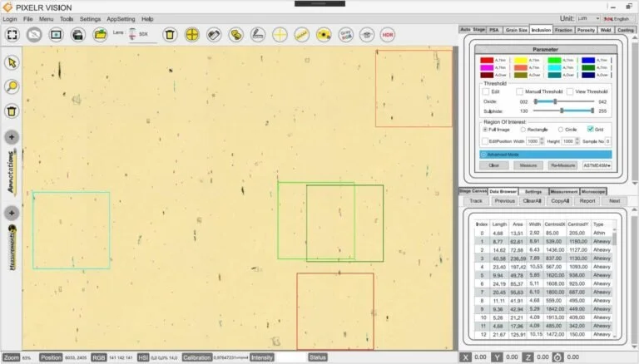Click the trash icon in left sidebar
Image resolution: width=639 pixels, height=364 pixels.
click(x=12, y=111)
